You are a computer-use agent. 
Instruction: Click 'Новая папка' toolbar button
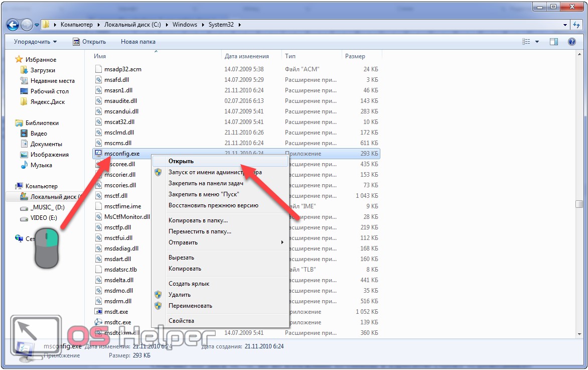point(138,42)
